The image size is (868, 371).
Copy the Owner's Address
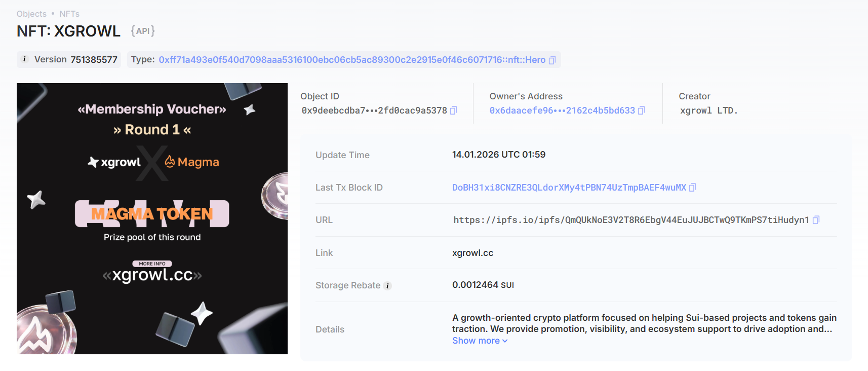pos(642,110)
